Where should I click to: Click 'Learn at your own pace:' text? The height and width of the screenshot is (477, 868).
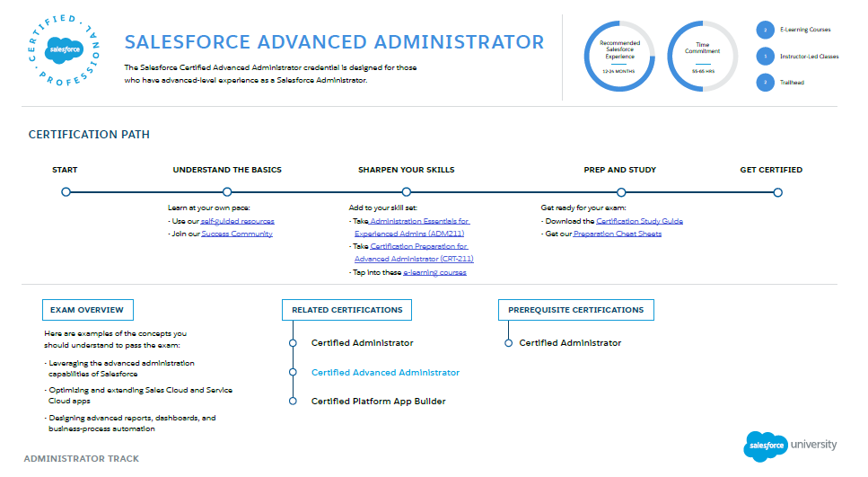pyautogui.click(x=209, y=208)
